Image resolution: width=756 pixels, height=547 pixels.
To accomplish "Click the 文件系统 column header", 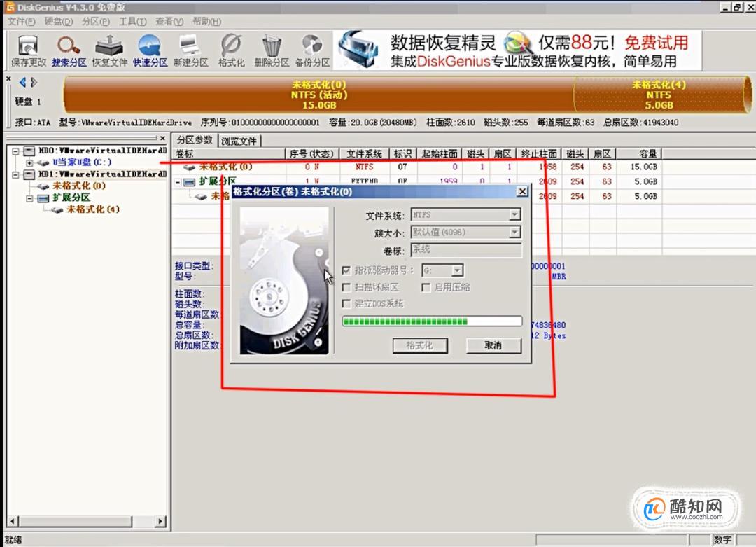I will pyautogui.click(x=365, y=154).
